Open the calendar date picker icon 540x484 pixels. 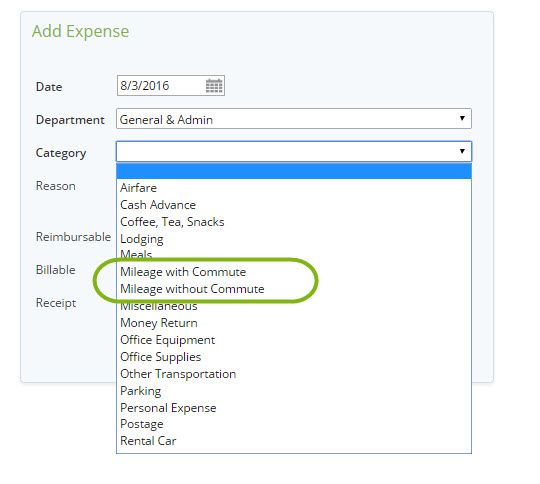click(x=214, y=86)
